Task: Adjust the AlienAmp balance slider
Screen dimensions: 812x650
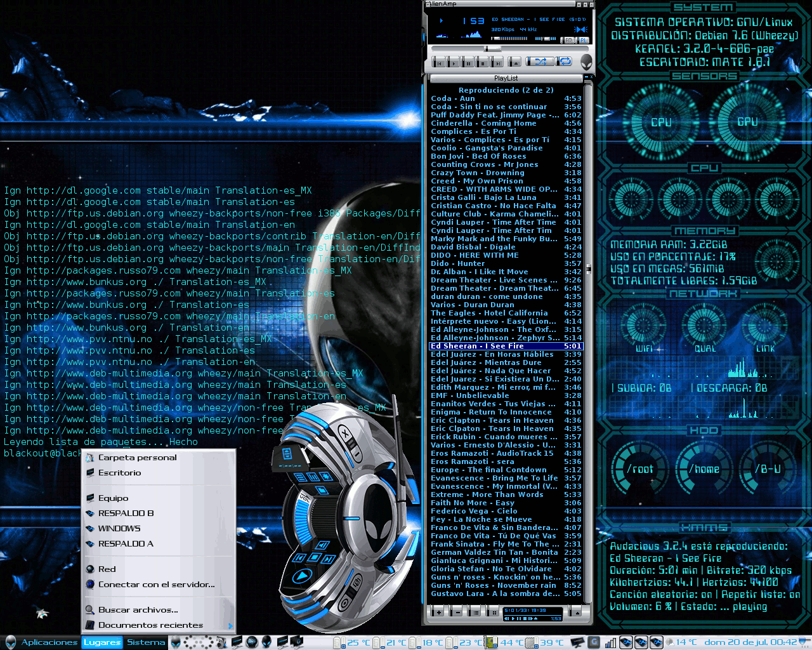Action: pyautogui.click(x=546, y=38)
